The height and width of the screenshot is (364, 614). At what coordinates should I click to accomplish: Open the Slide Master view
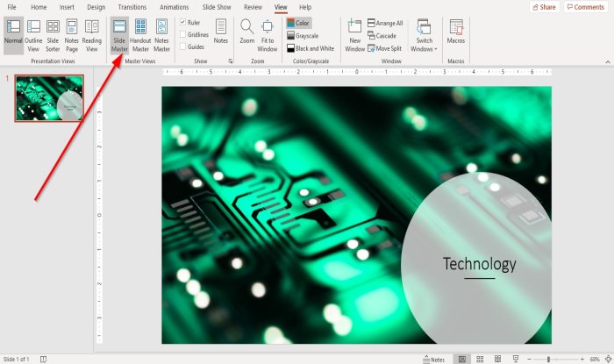pyautogui.click(x=119, y=36)
